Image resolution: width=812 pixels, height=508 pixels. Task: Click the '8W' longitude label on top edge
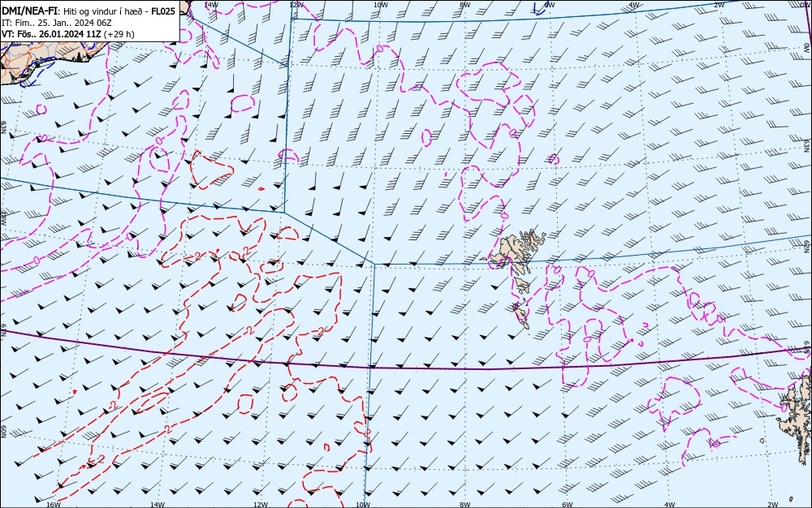tap(465, 5)
